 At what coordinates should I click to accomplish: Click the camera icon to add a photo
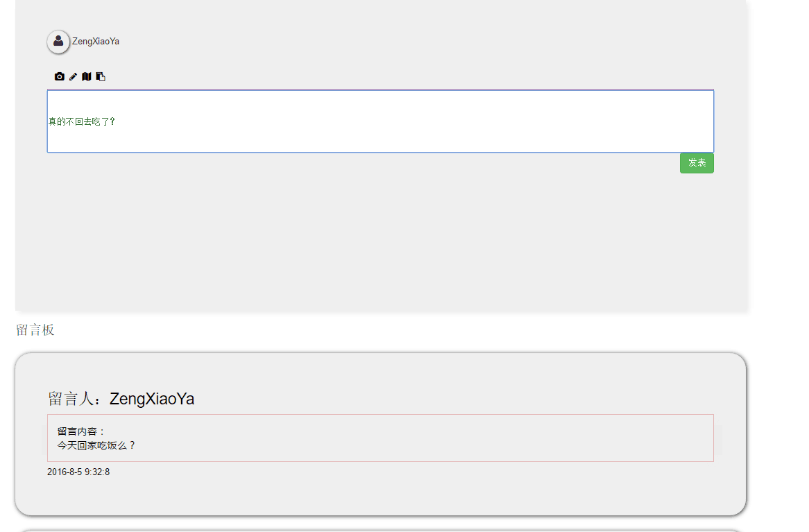pyautogui.click(x=60, y=76)
